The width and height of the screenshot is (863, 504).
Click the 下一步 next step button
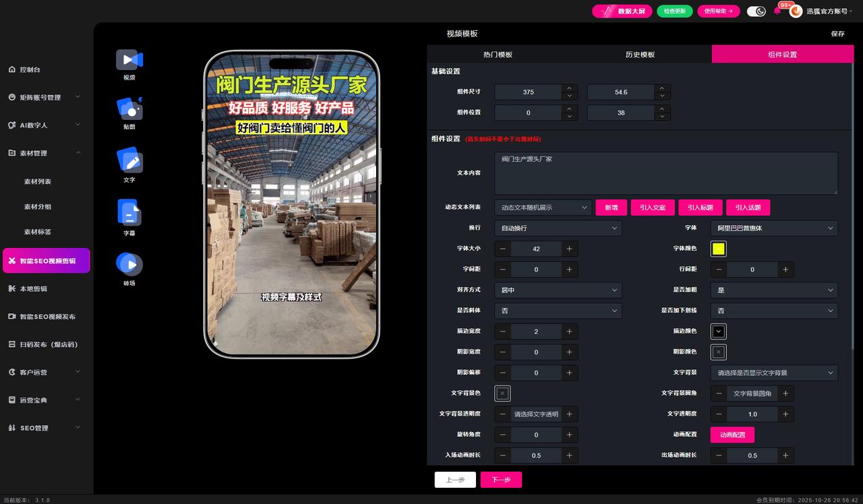(x=501, y=480)
